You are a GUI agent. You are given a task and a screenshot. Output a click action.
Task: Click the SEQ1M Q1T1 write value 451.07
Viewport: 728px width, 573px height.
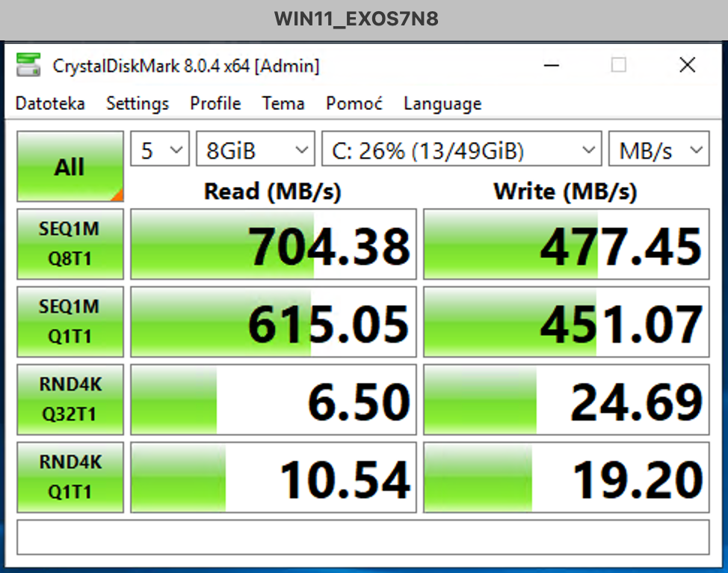tap(567, 322)
